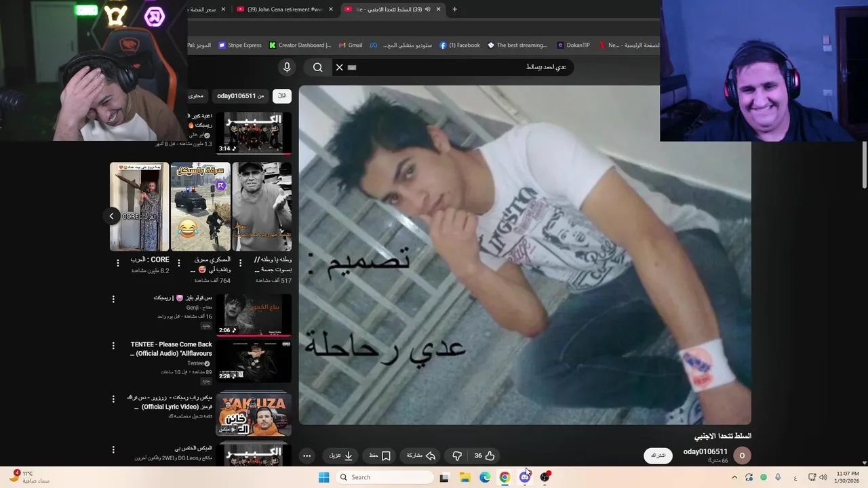
Task: Open the volume speaker tray icon
Action: 823,477
